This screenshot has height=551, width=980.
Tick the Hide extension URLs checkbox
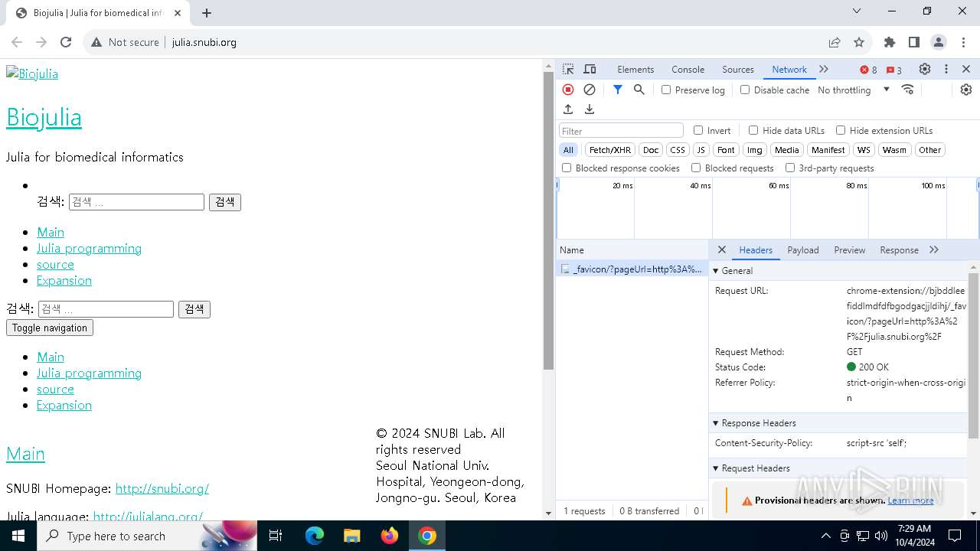click(x=841, y=130)
